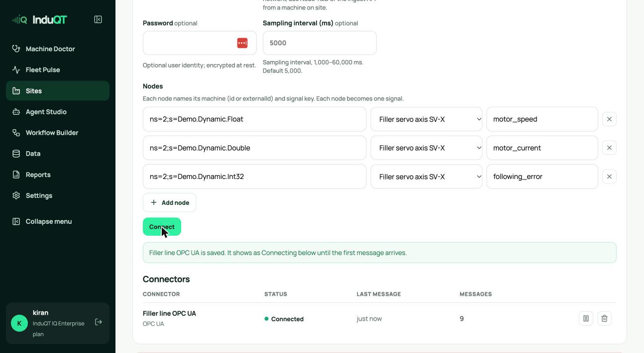644x353 pixels.
Task: Click the Data database icon
Action: pos(16,154)
